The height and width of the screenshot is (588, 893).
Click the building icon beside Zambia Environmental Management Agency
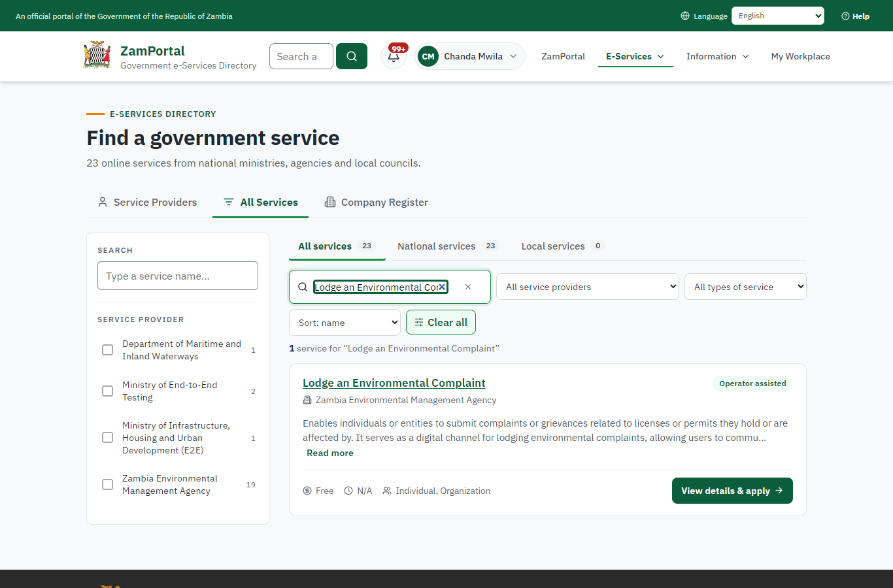[307, 400]
